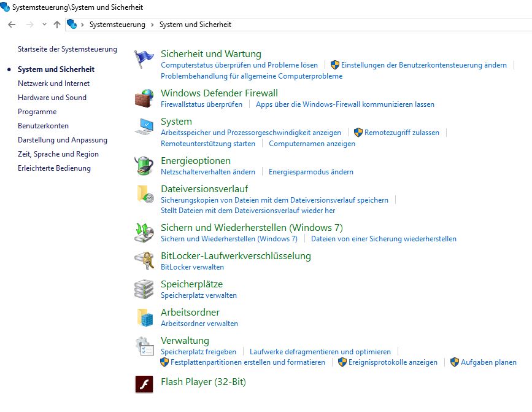The width and height of the screenshot is (532, 412).
Task: Click the shield icon beside Benutzerkontensteuerung link
Action: (335, 65)
